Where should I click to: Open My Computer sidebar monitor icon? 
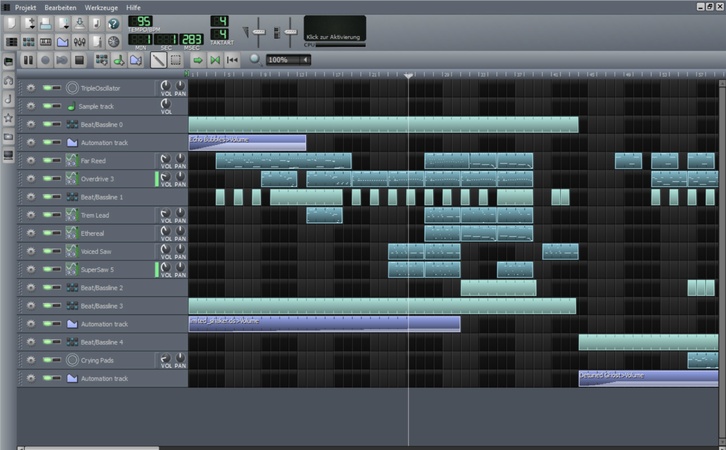pyautogui.click(x=8, y=155)
